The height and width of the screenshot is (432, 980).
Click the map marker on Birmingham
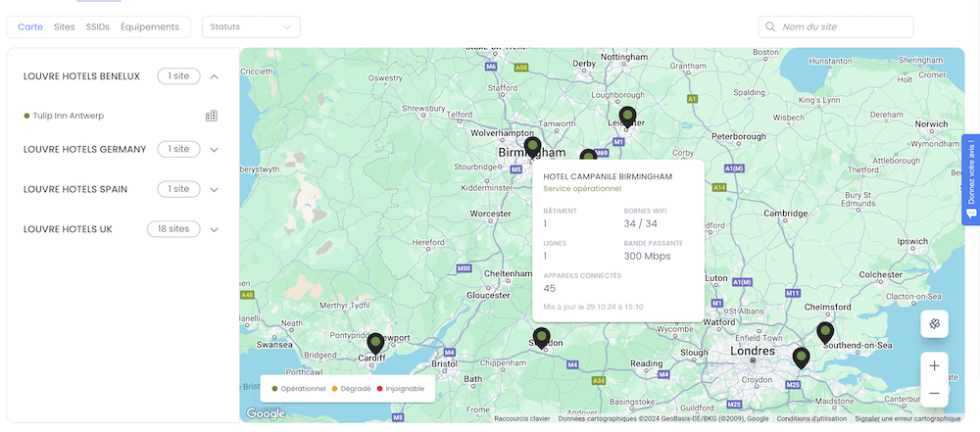(532, 148)
